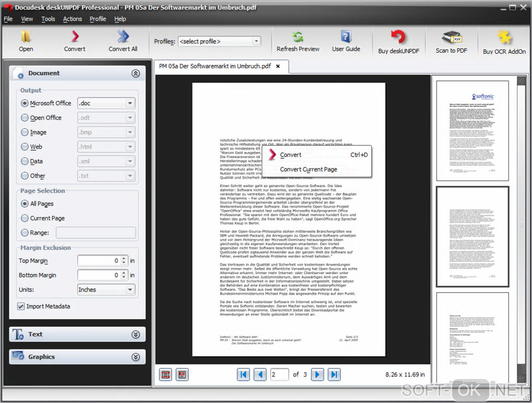Click the page number field

280,374
